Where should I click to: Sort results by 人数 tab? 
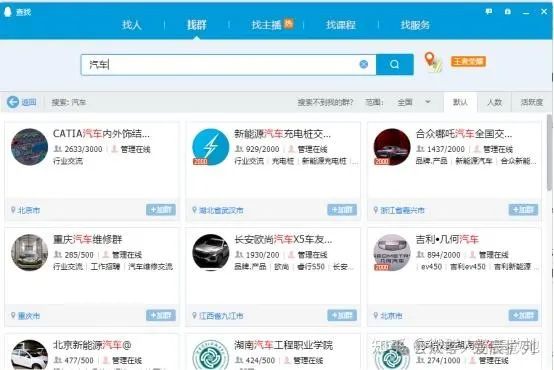[494, 102]
